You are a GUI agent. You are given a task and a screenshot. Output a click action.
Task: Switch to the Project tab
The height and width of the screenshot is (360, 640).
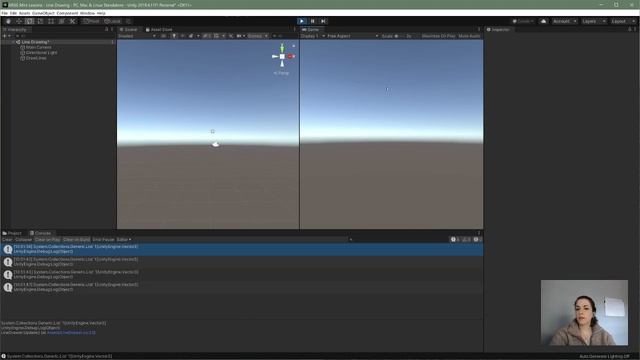pyautogui.click(x=12, y=233)
